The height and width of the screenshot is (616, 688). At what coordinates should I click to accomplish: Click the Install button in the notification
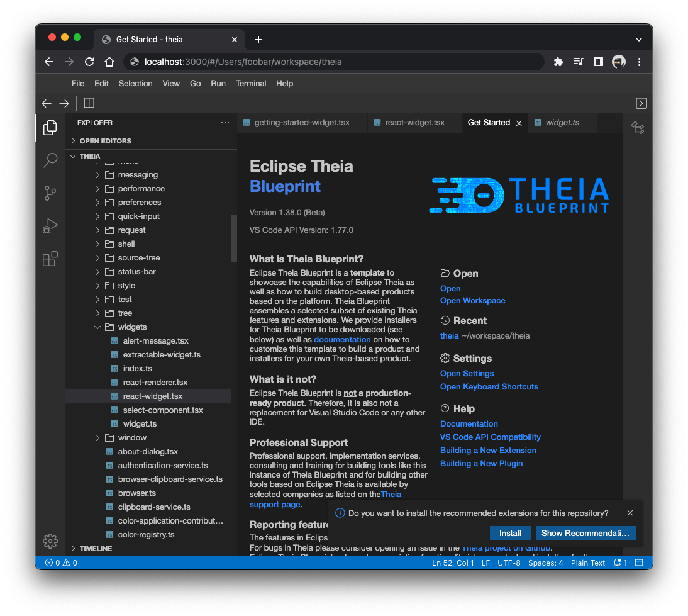click(x=509, y=533)
